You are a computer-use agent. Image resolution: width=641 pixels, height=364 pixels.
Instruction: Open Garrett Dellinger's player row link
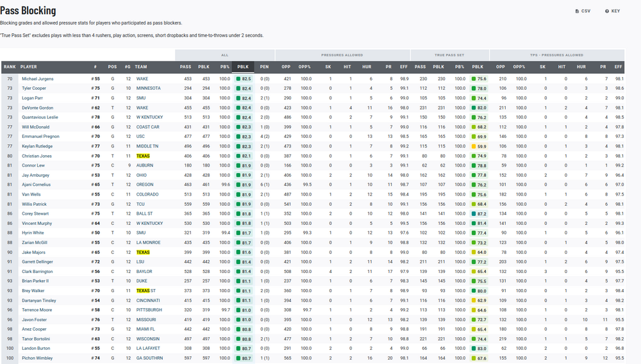(38, 261)
